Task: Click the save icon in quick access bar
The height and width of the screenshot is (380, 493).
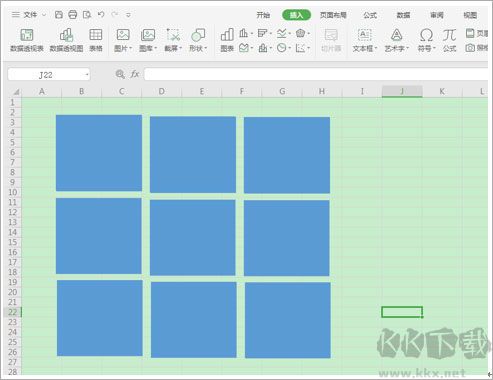Action: point(59,14)
